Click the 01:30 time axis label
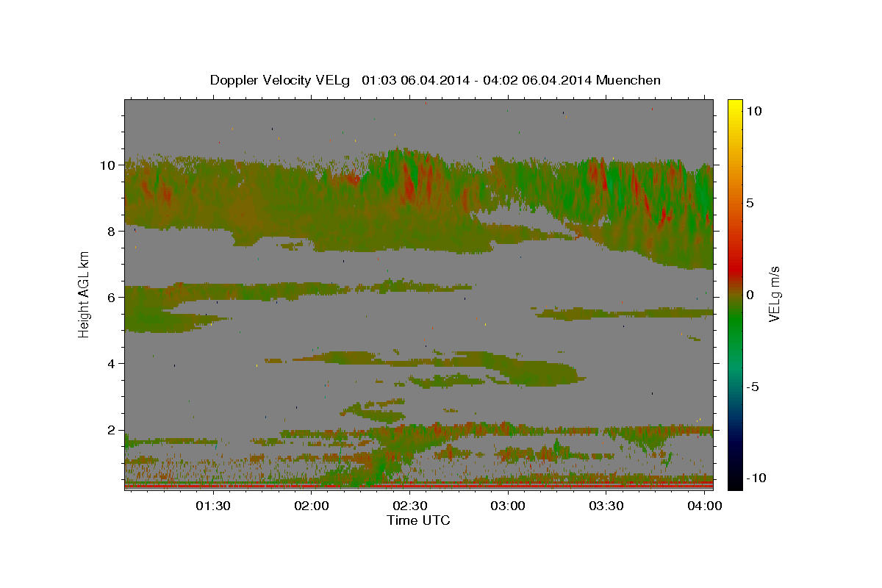882x588 pixels. pos(213,506)
